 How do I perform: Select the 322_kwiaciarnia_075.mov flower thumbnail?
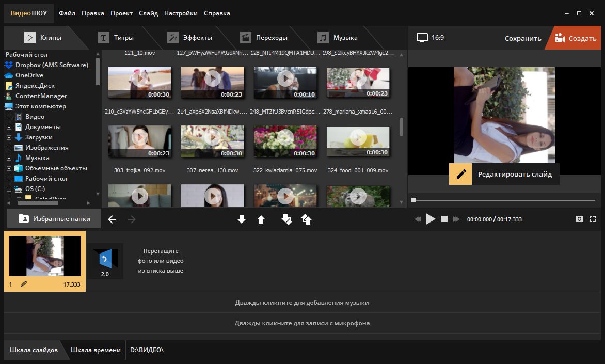(x=285, y=141)
